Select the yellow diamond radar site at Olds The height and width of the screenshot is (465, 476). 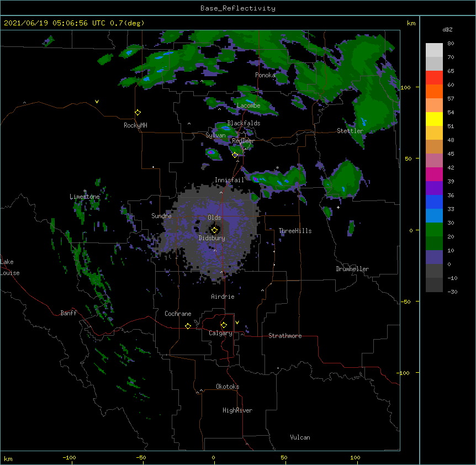click(x=214, y=230)
